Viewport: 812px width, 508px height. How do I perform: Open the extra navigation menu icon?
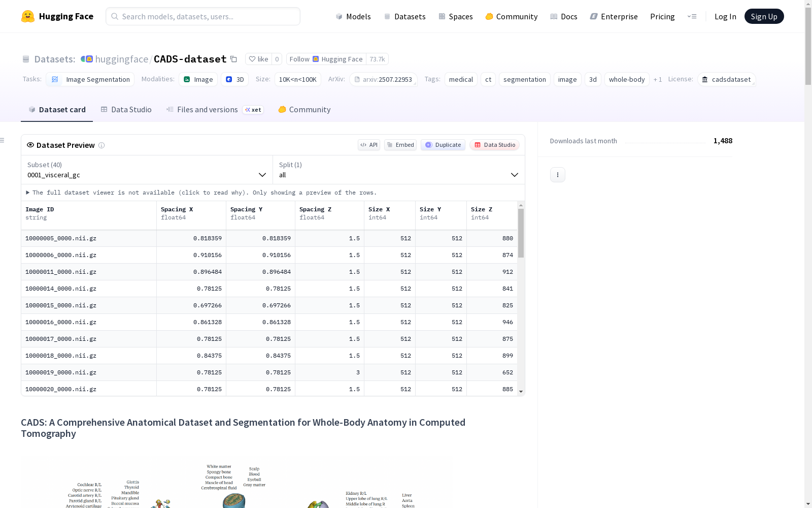tap(692, 16)
